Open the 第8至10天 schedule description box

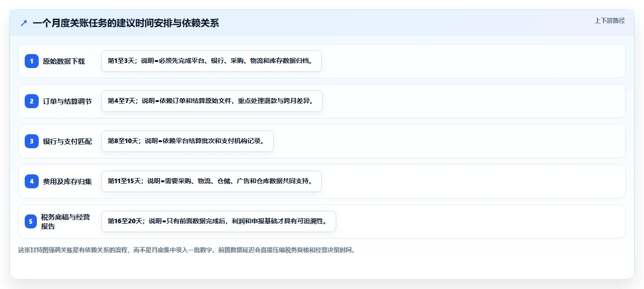tap(187, 141)
